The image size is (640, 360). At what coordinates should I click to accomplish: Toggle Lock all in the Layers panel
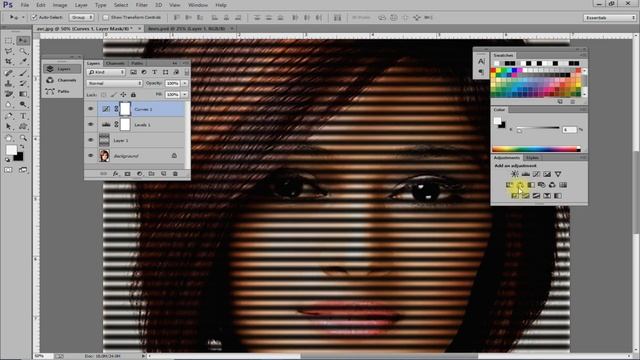(x=133, y=95)
